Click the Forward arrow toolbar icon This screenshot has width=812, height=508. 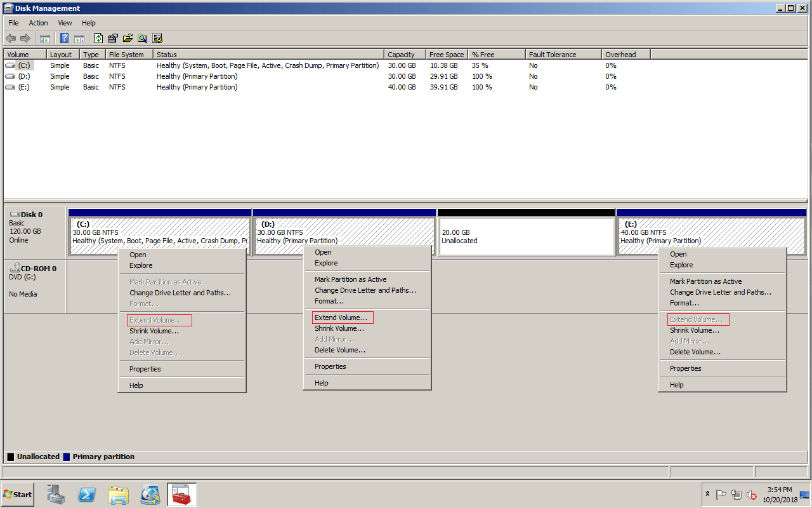click(25, 38)
